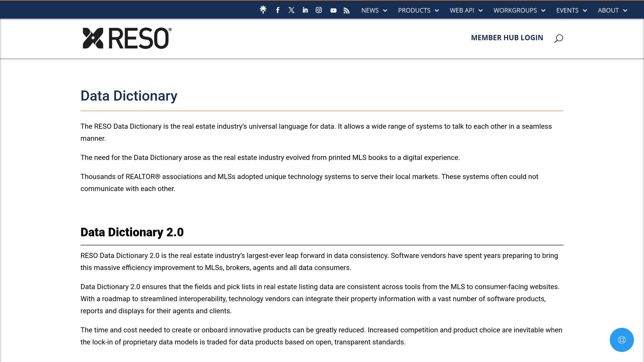Viewport: 644px width, 362px height.
Task: Click the 'Data Dictionary' page title
Action: [129, 96]
